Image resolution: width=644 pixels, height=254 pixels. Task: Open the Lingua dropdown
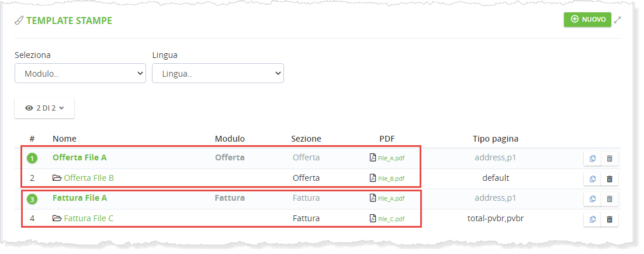(217, 74)
